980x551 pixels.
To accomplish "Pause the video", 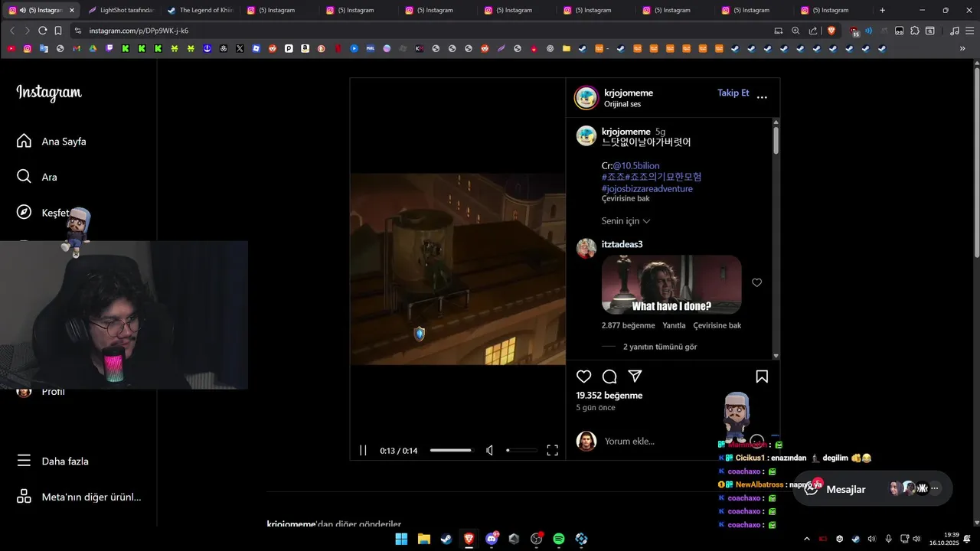I will point(363,451).
